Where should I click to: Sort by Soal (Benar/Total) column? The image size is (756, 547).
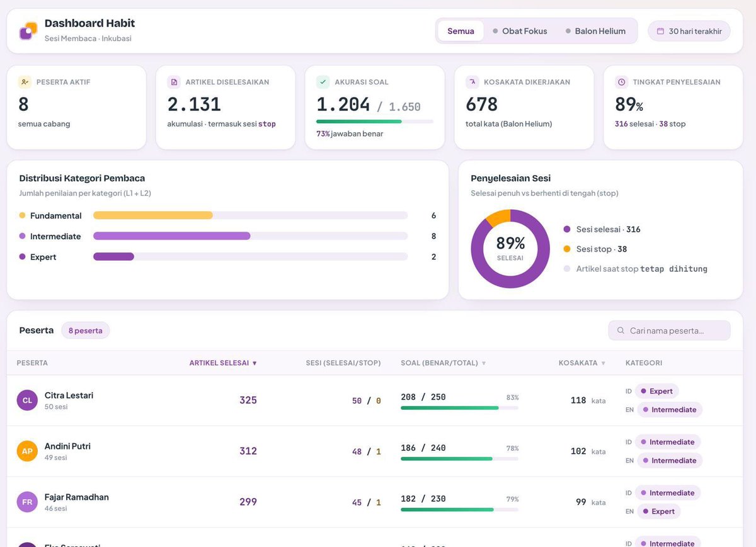coord(444,363)
